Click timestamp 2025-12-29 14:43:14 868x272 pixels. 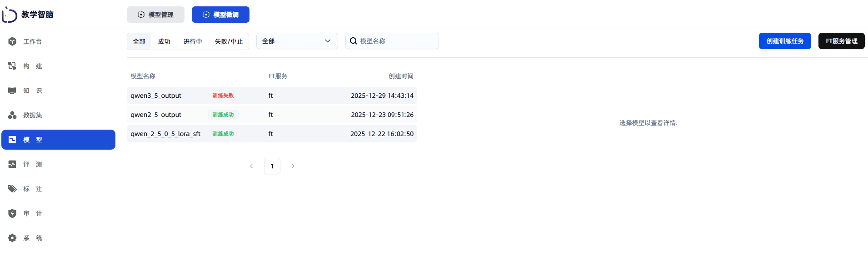click(x=382, y=96)
